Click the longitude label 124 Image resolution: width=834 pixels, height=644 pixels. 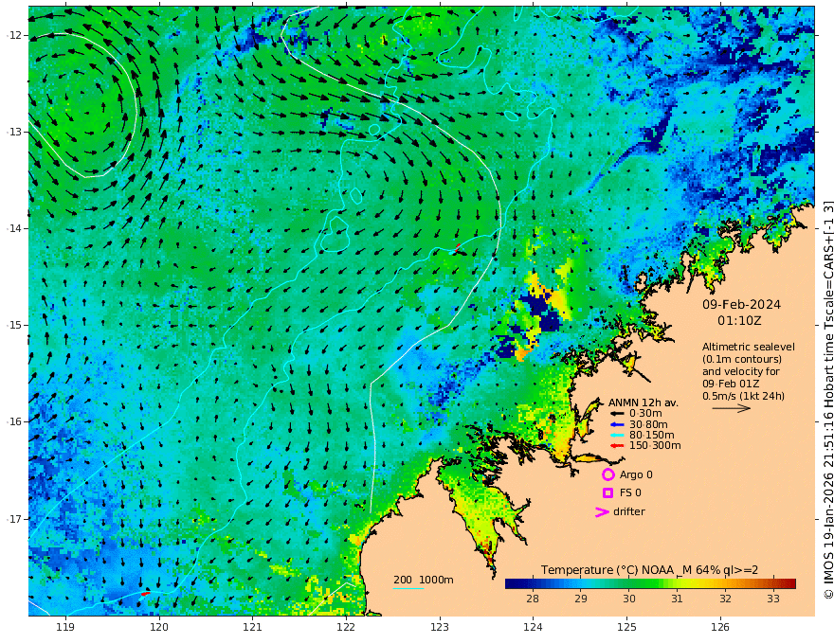pos(533,628)
